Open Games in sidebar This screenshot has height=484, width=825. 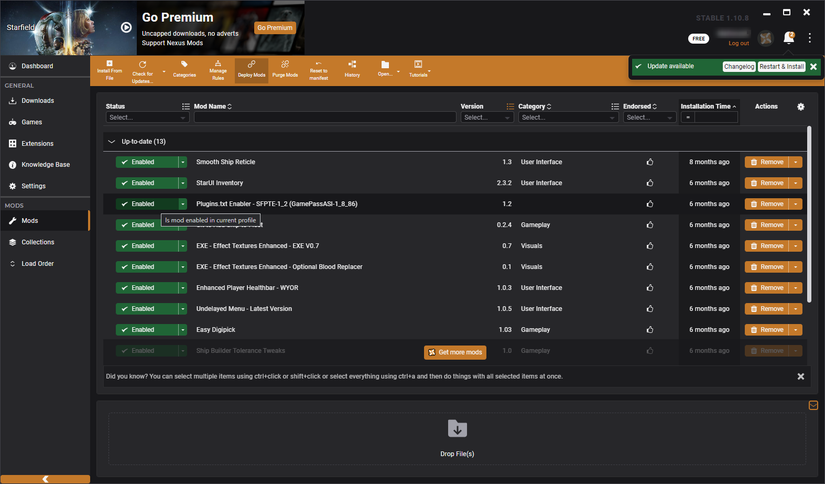pos(45,122)
